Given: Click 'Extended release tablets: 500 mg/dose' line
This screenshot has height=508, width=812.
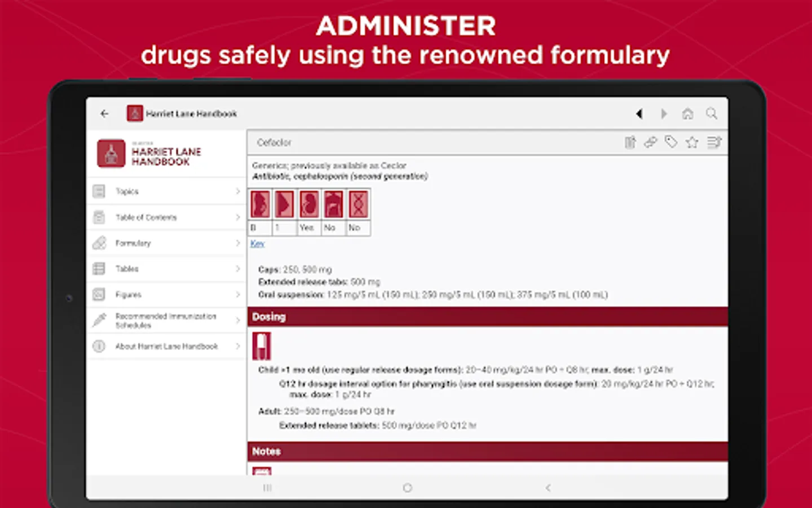Looking at the screenshot, I should pos(378,426).
